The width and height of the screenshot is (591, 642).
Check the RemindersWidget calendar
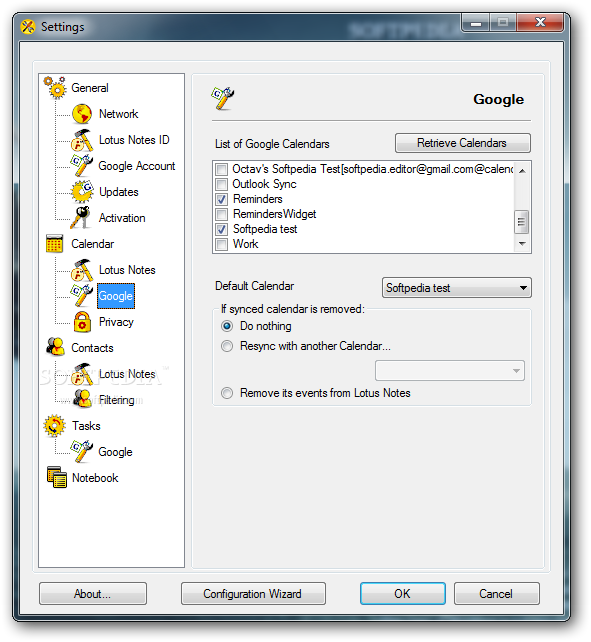coord(222,214)
